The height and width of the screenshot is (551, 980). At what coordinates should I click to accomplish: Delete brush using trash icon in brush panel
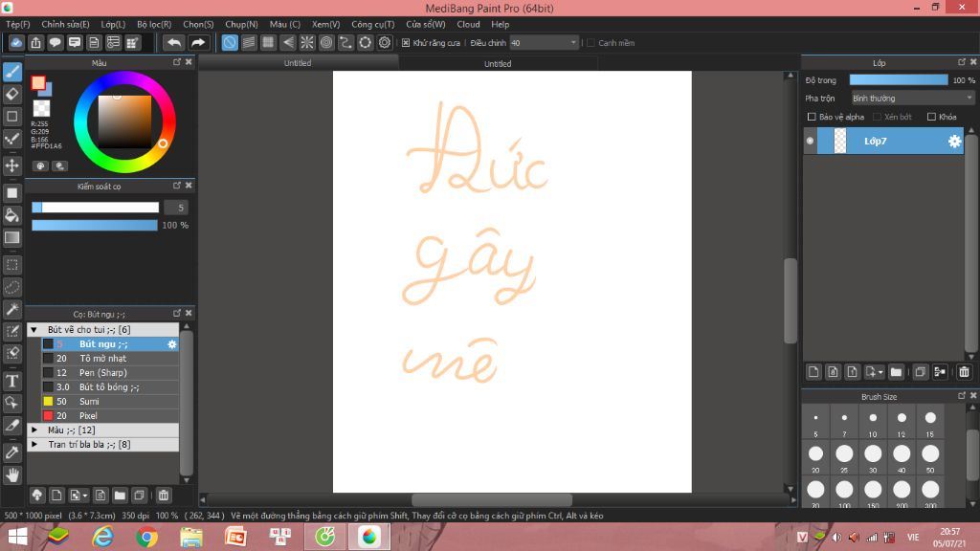[163, 496]
